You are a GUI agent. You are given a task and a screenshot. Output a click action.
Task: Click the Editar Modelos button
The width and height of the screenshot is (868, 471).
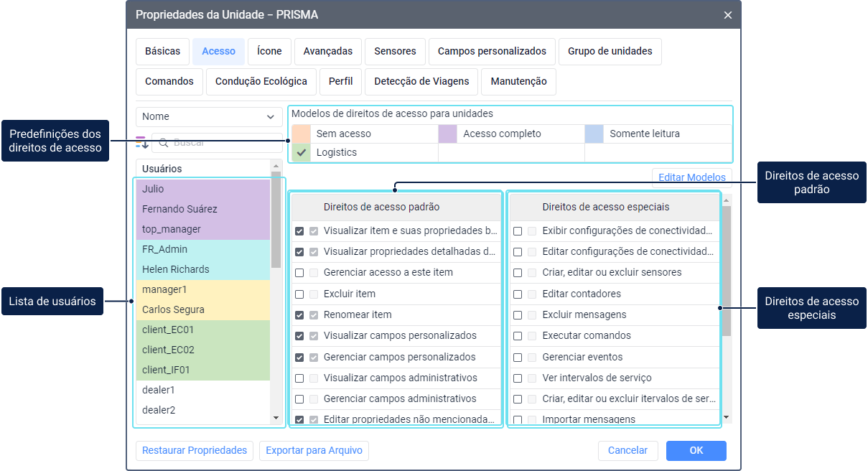pyautogui.click(x=692, y=177)
